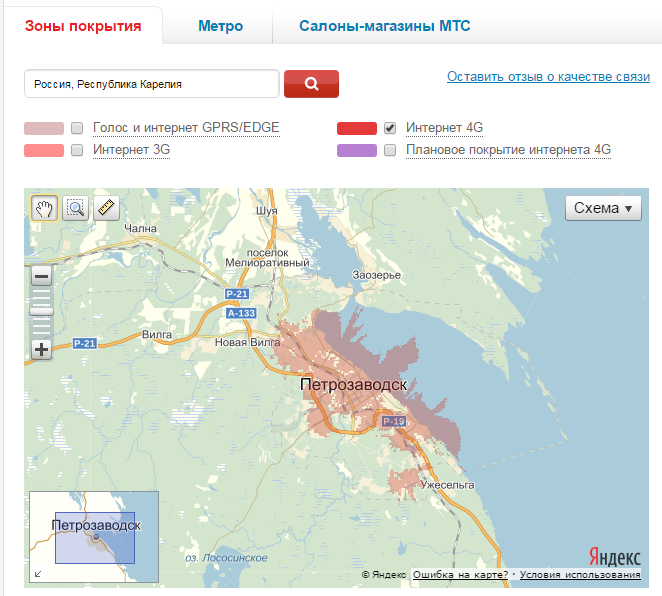Click the 4G red color swatch

tap(357, 128)
